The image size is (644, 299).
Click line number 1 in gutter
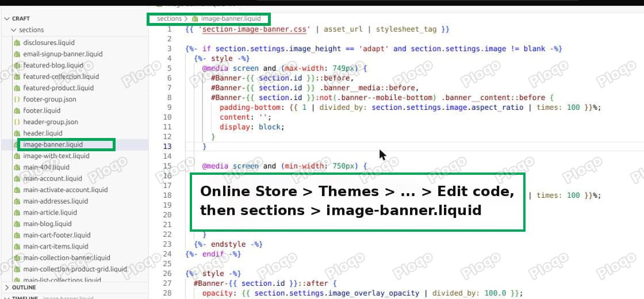pyautogui.click(x=170, y=29)
